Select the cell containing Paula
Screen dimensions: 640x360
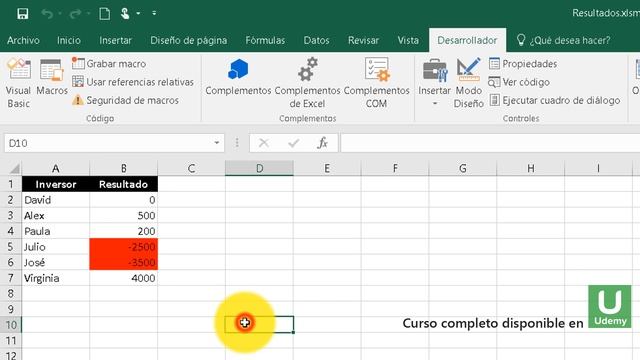click(56, 231)
